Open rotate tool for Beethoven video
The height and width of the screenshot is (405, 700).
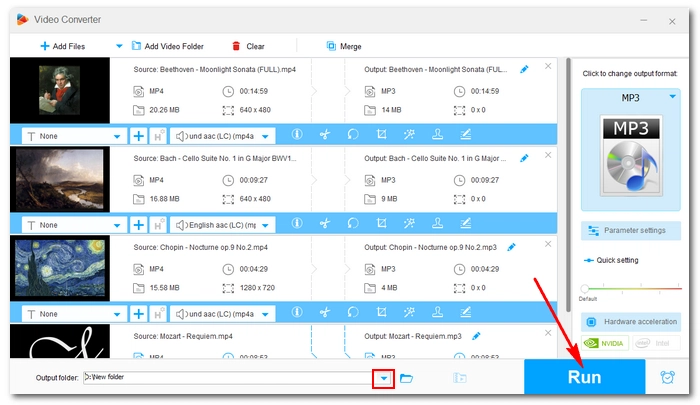click(353, 134)
